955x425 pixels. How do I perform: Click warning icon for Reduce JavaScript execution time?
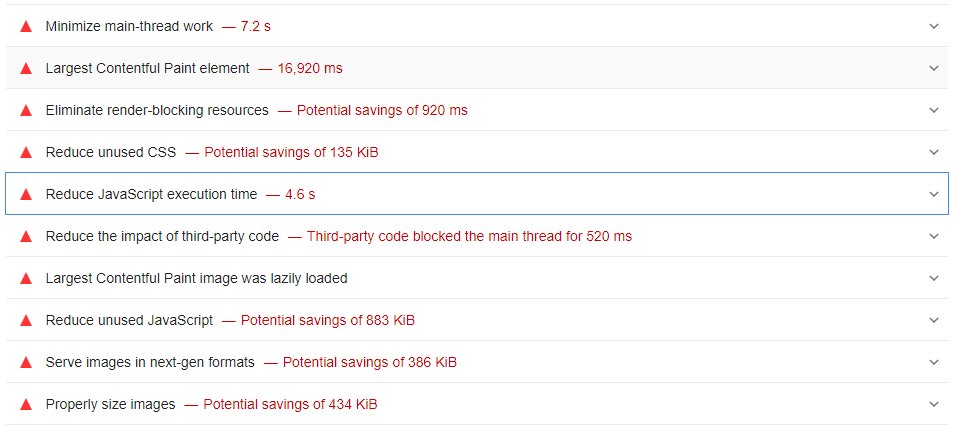pos(26,194)
